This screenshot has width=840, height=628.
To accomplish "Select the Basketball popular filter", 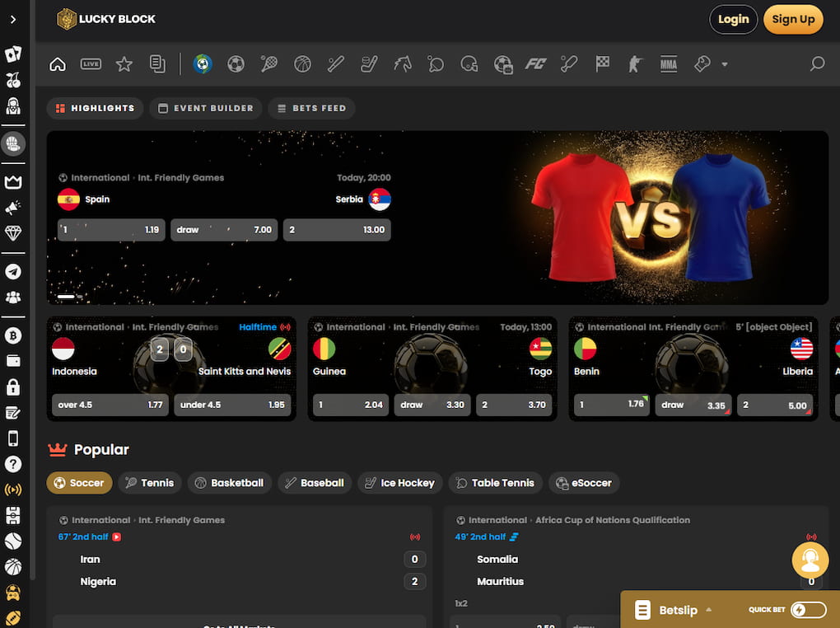I will tap(229, 483).
